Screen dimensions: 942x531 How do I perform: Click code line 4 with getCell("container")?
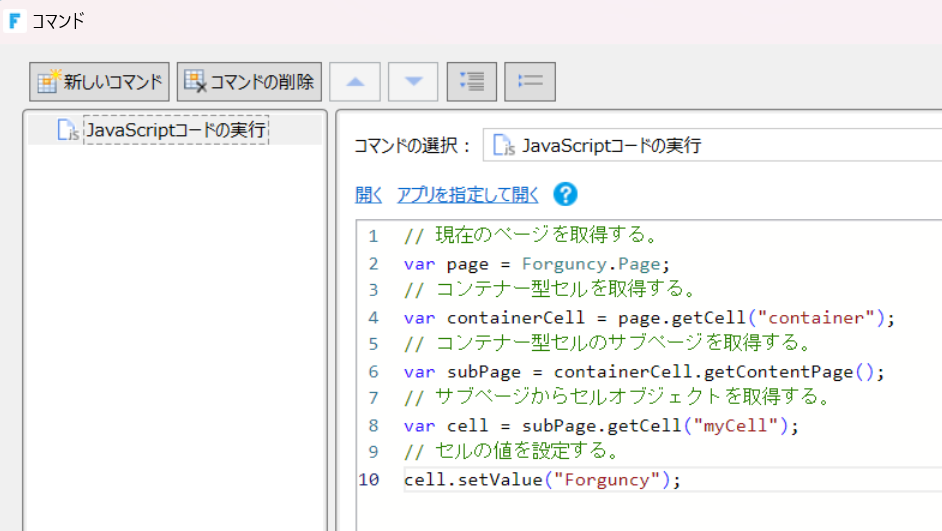pyautogui.click(x=649, y=317)
